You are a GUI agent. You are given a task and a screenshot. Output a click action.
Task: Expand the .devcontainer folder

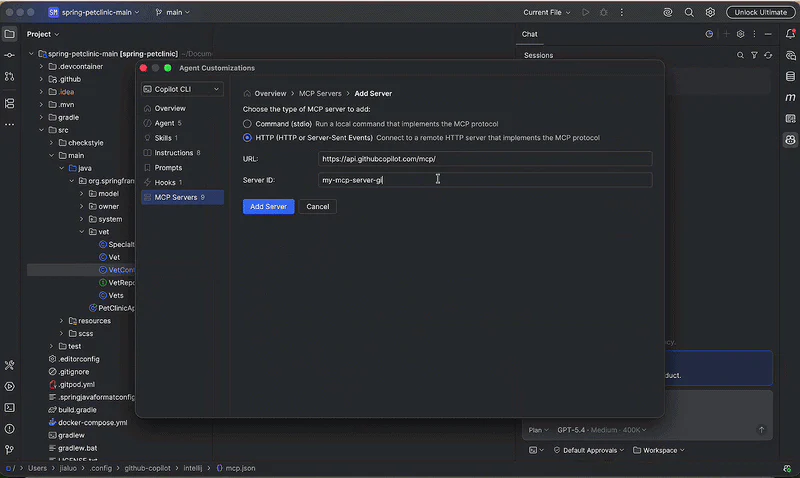click(x=41, y=66)
